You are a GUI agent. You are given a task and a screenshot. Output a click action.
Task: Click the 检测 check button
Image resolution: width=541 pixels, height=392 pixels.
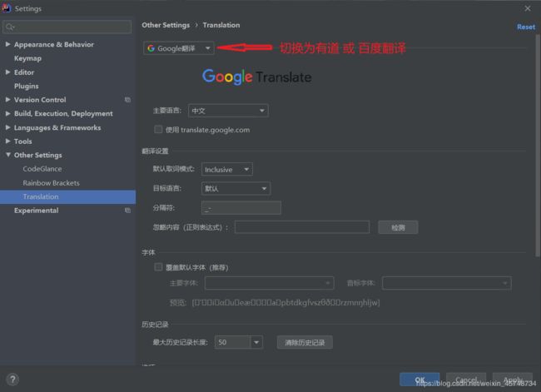pos(398,227)
